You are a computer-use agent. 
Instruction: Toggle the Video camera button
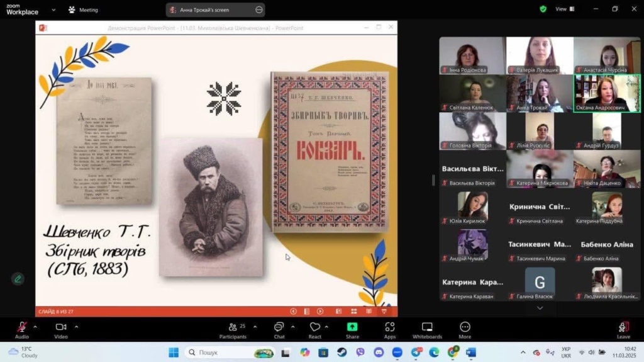[x=61, y=330]
